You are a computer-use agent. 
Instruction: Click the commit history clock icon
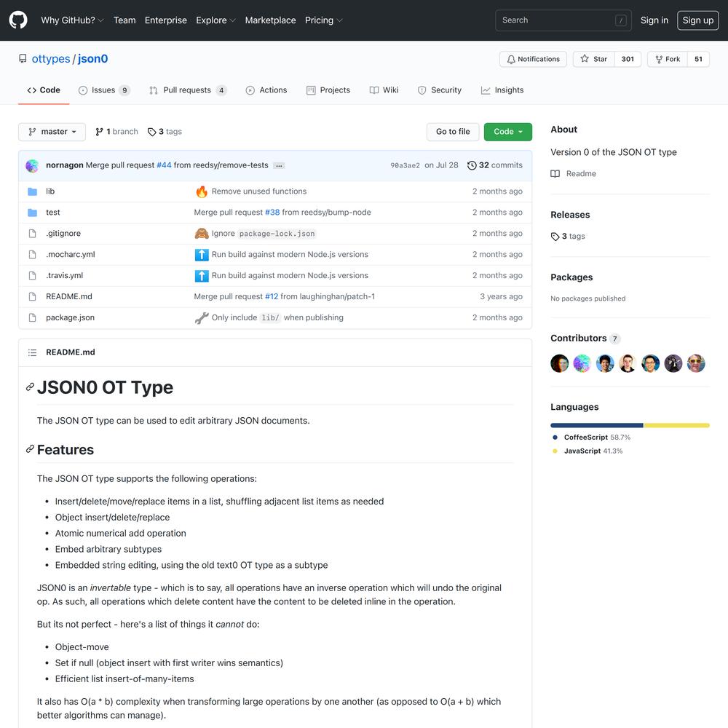pyautogui.click(x=472, y=165)
